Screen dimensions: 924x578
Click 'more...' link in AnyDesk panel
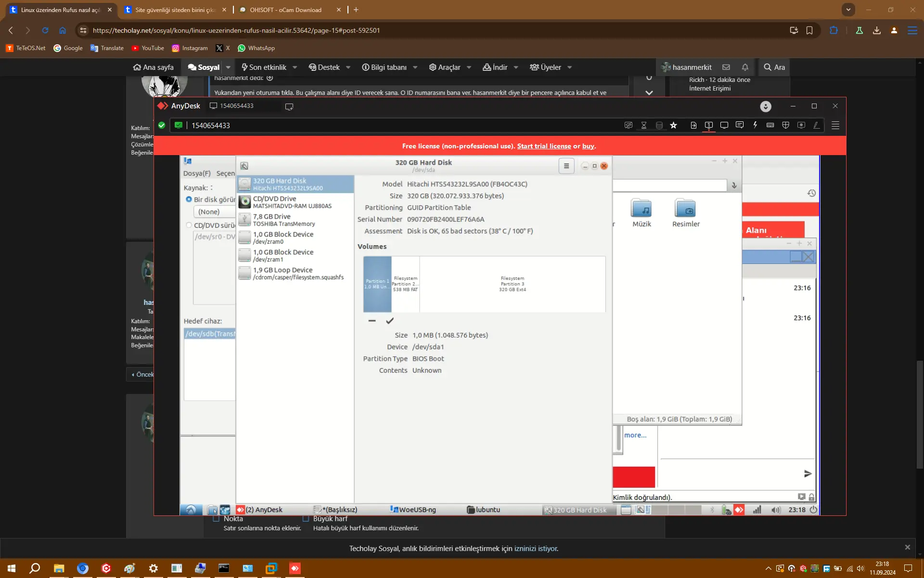635,435
